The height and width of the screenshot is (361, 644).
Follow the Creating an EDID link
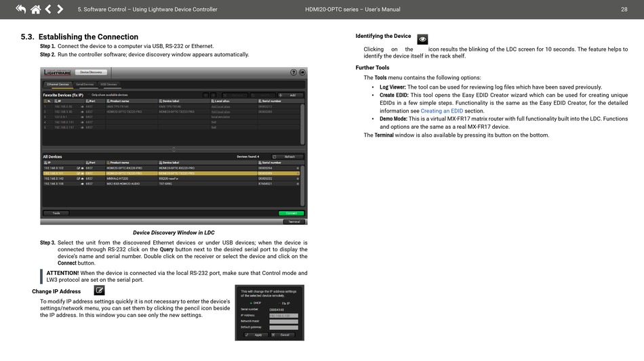point(441,111)
